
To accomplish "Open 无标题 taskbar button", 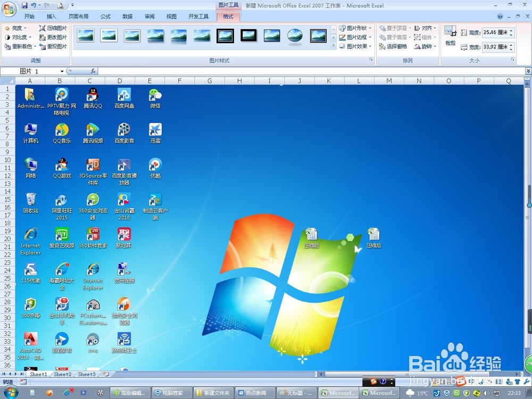I will [x=297, y=393].
